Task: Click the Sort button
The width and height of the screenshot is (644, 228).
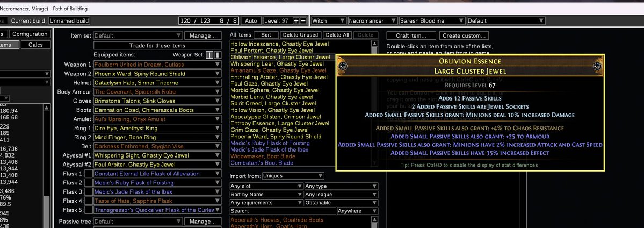Action: [266, 35]
